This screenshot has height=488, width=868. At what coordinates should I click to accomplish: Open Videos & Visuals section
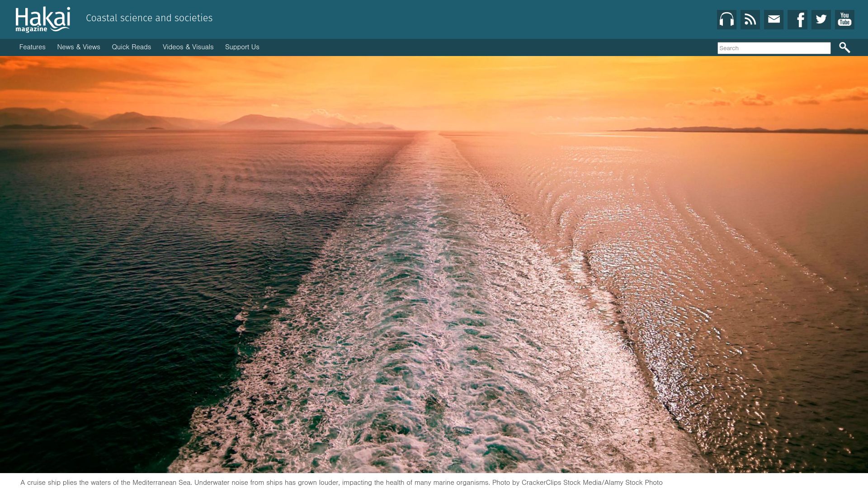click(x=188, y=47)
